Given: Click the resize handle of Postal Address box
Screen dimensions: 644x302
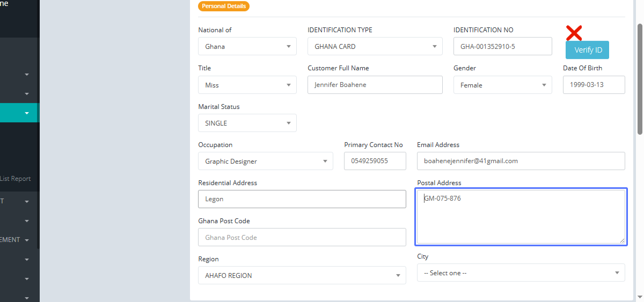Looking at the screenshot, I should pyautogui.click(x=623, y=242).
